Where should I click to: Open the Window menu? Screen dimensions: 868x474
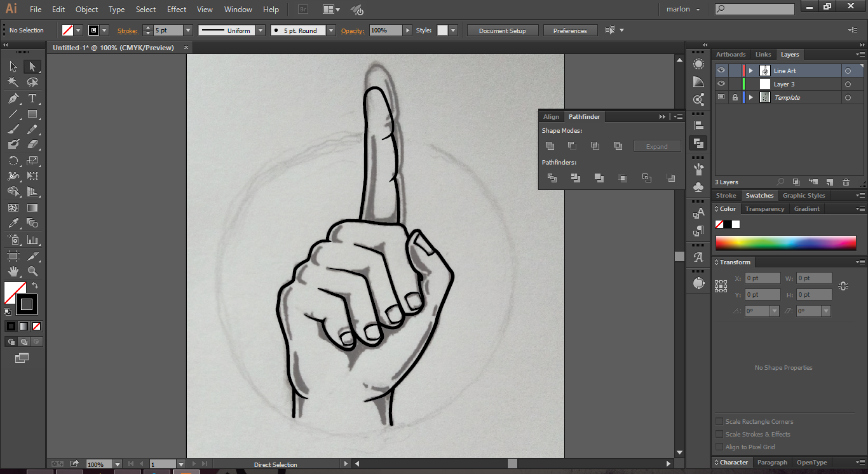pos(238,10)
